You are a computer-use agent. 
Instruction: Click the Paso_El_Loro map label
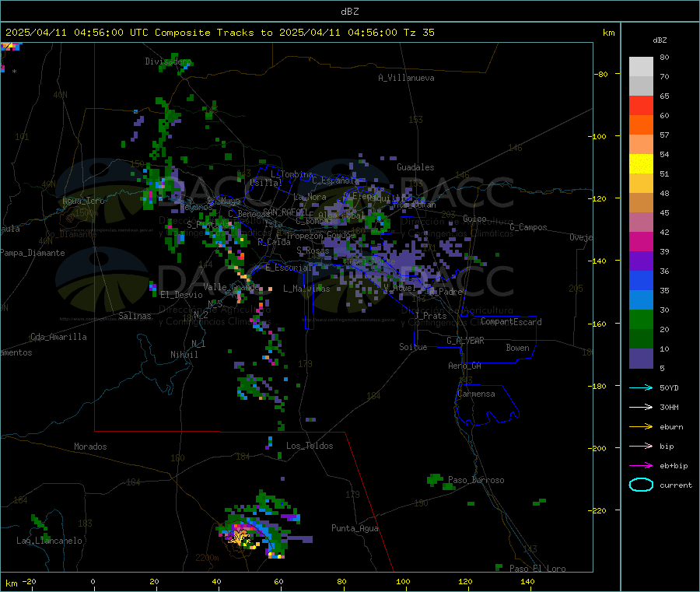coord(537,569)
